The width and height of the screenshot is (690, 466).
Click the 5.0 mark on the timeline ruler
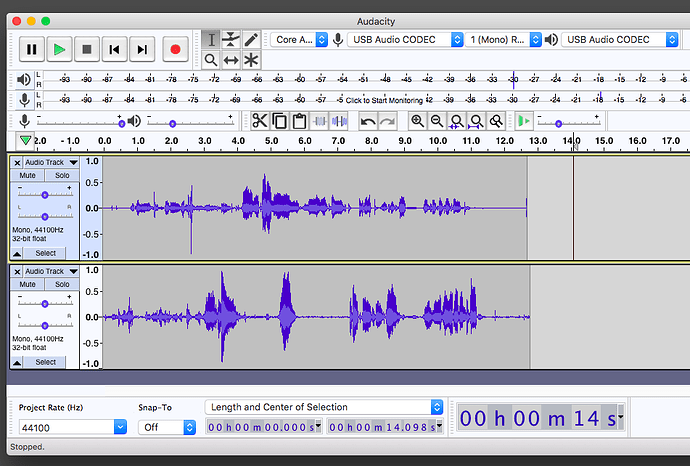(272, 141)
